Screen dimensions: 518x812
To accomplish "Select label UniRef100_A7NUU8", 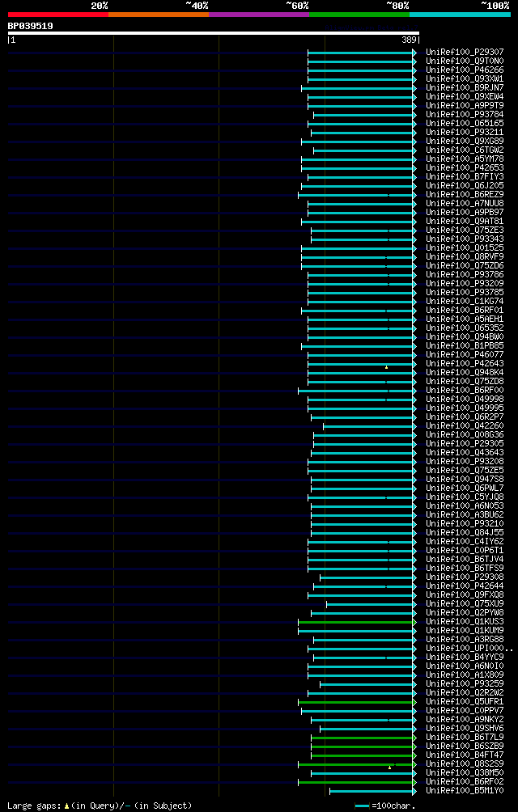I will pyautogui.click(x=465, y=204).
